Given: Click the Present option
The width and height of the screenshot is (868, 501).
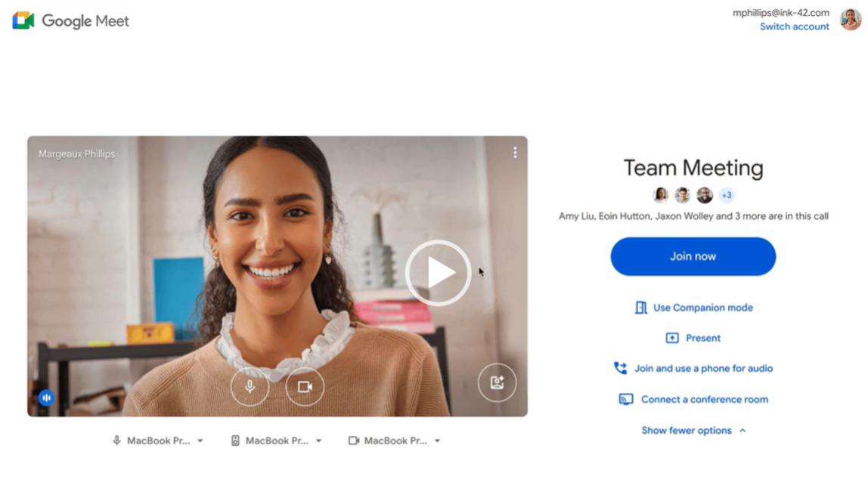Looking at the screenshot, I should pyautogui.click(x=693, y=338).
